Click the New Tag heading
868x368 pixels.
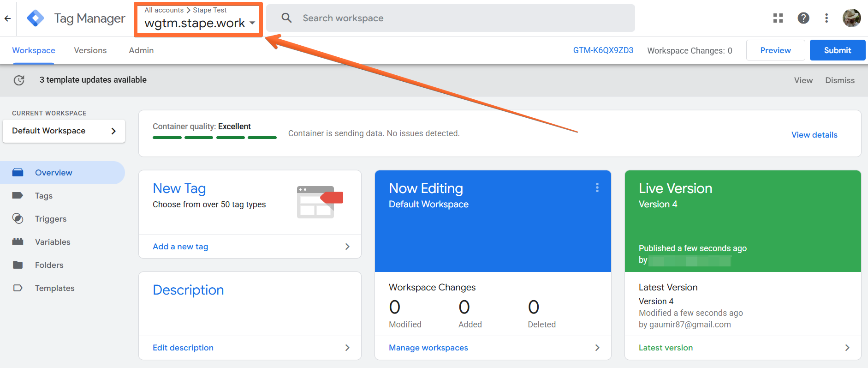(179, 188)
